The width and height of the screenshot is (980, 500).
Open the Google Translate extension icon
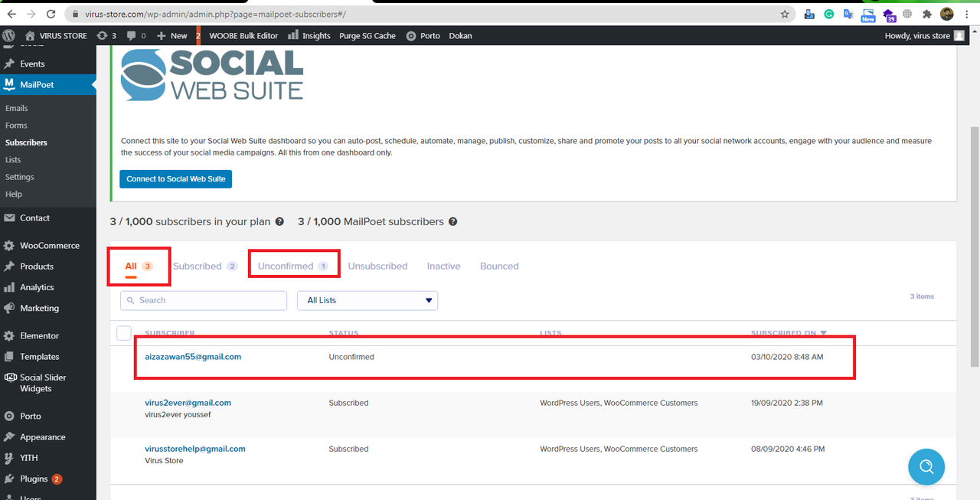click(848, 14)
